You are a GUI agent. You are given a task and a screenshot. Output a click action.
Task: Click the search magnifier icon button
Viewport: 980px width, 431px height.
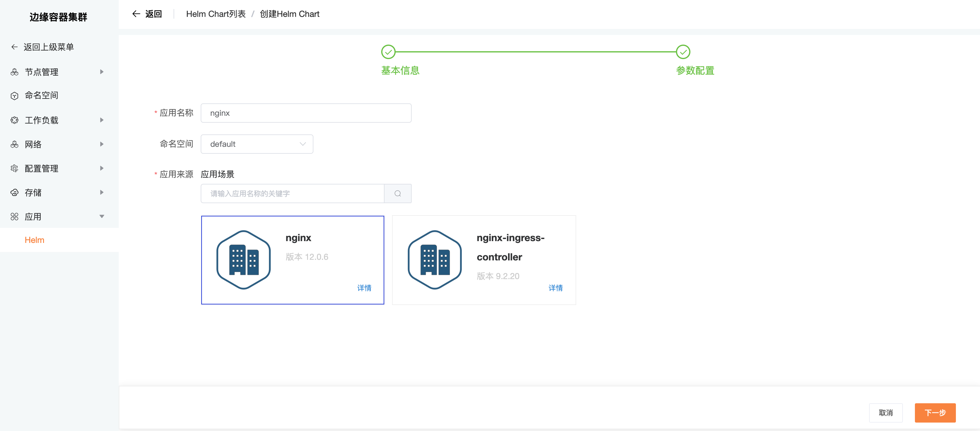(x=397, y=193)
